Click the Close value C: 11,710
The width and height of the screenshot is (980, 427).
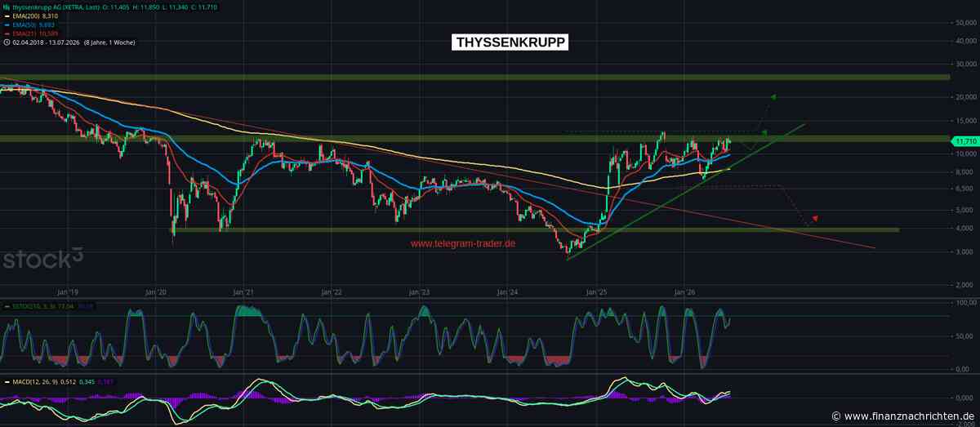[206, 7]
